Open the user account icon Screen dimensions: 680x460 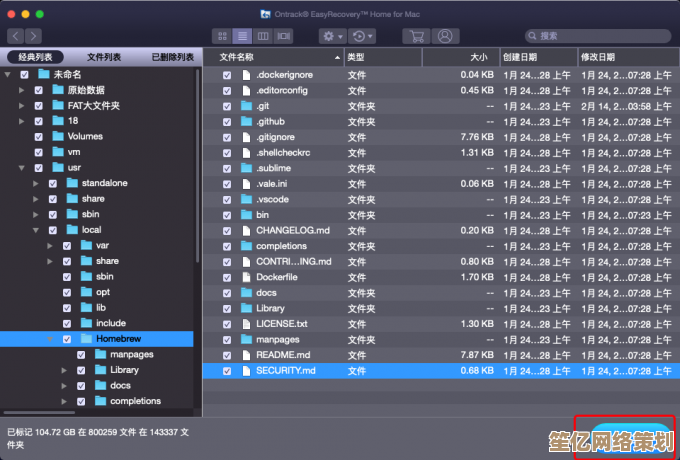click(443, 36)
